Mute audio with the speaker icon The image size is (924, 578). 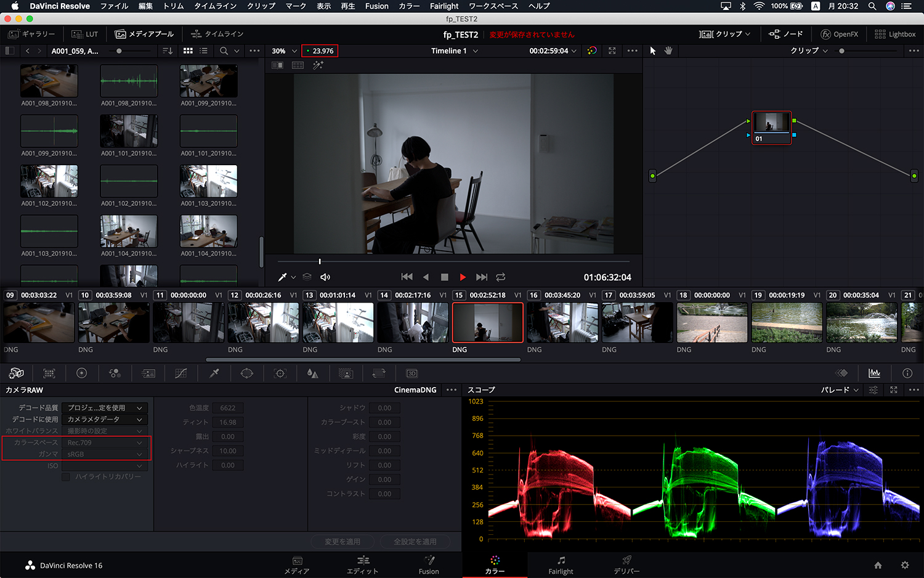click(325, 277)
